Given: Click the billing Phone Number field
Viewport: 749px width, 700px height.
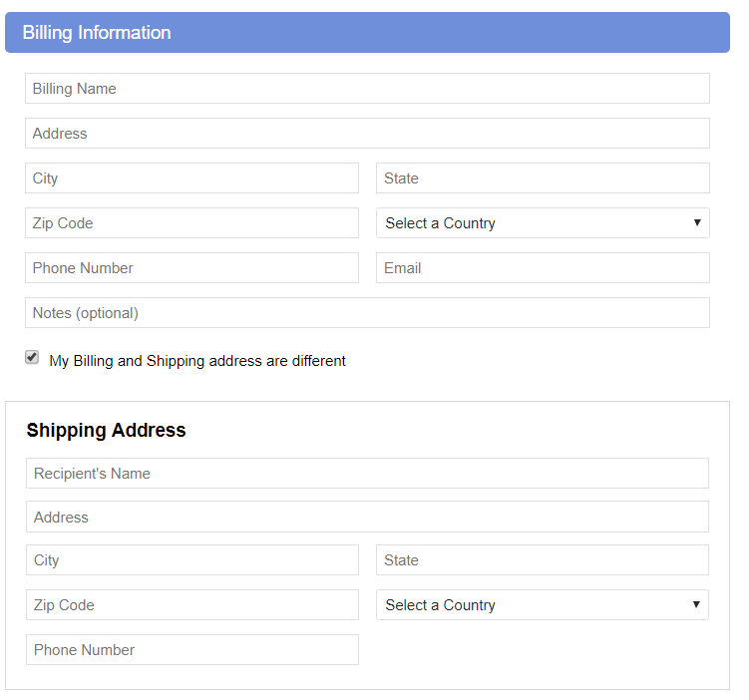Looking at the screenshot, I should [x=191, y=268].
